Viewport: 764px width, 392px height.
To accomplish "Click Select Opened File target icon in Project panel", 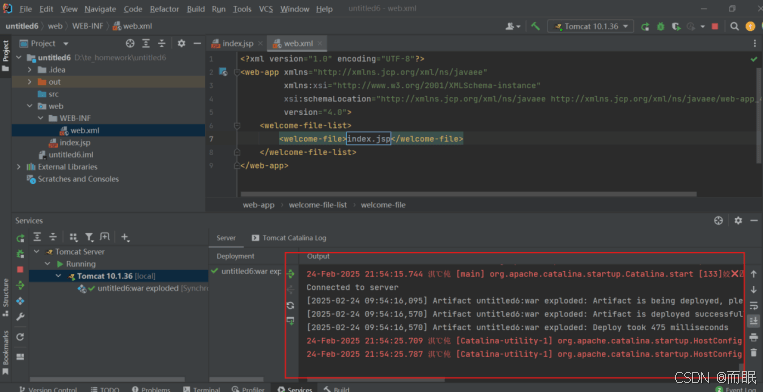I will [x=130, y=43].
